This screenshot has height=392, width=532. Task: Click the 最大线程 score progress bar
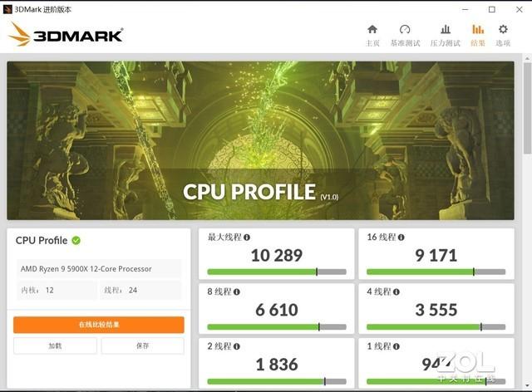click(x=277, y=272)
